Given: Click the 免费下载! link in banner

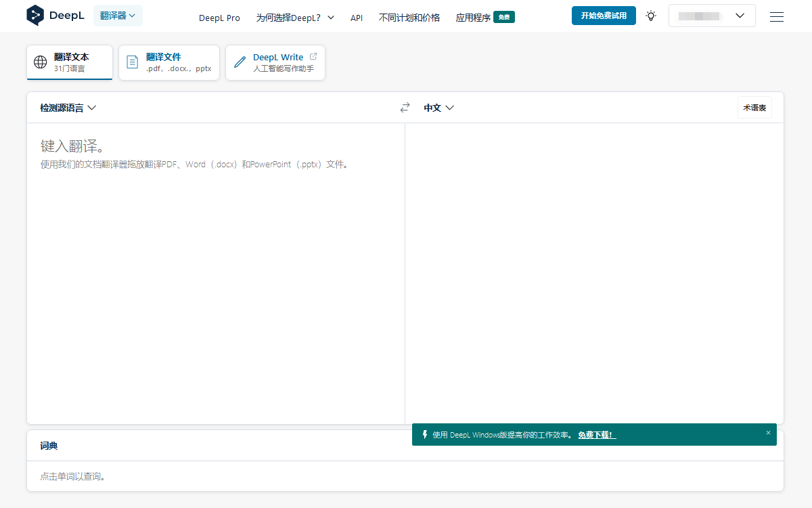Looking at the screenshot, I should [597, 435].
